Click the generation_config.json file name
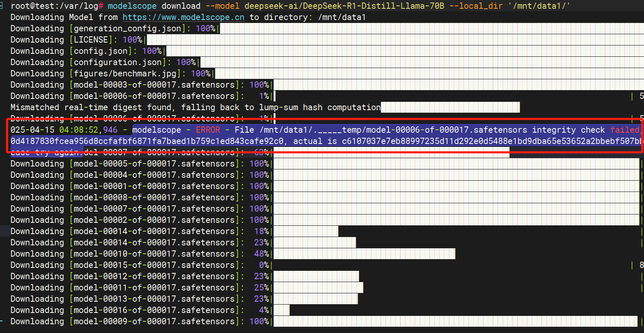 coord(128,28)
